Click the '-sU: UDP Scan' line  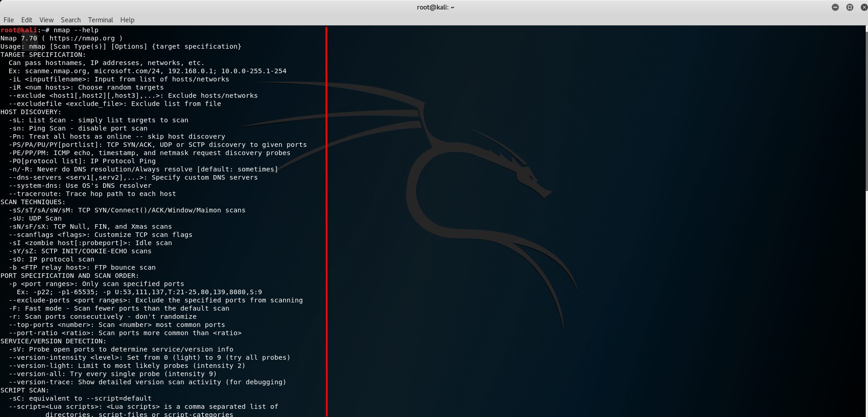pyautogui.click(x=35, y=218)
